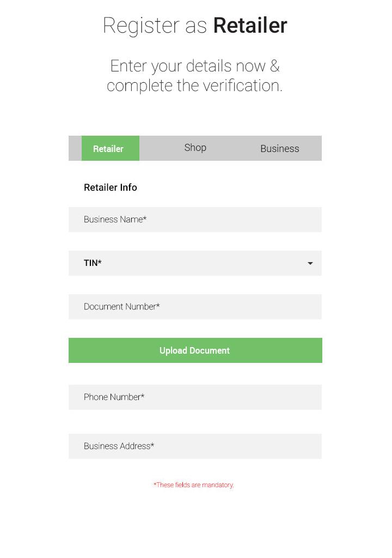Click the Document Number placeholder label text
The image size is (392, 558).
point(121,307)
